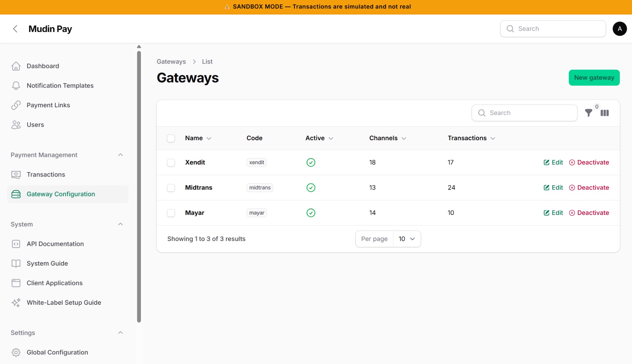Edit the Xendit gateway
The width and height of the screenshot is (632, 364).
coord(553,162)
